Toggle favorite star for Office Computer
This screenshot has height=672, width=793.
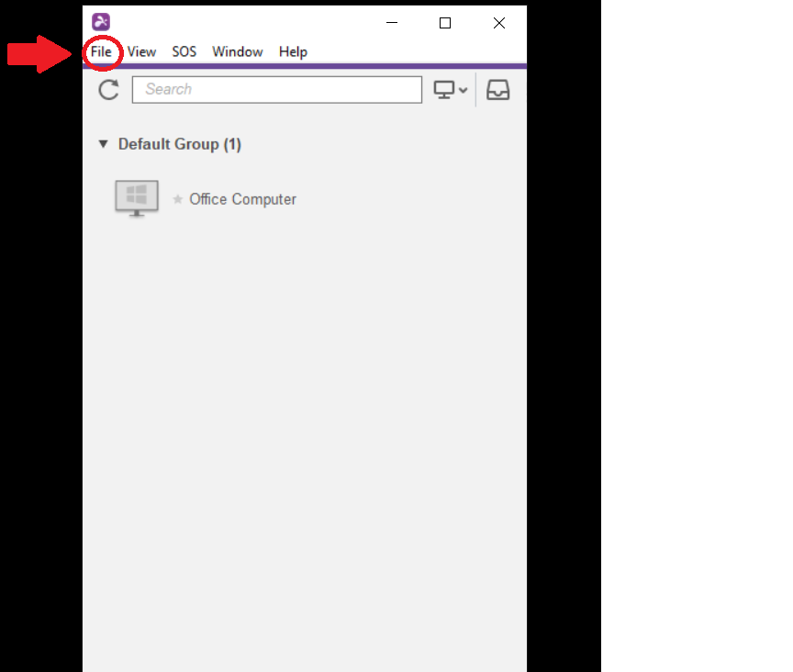coord(177,199)
